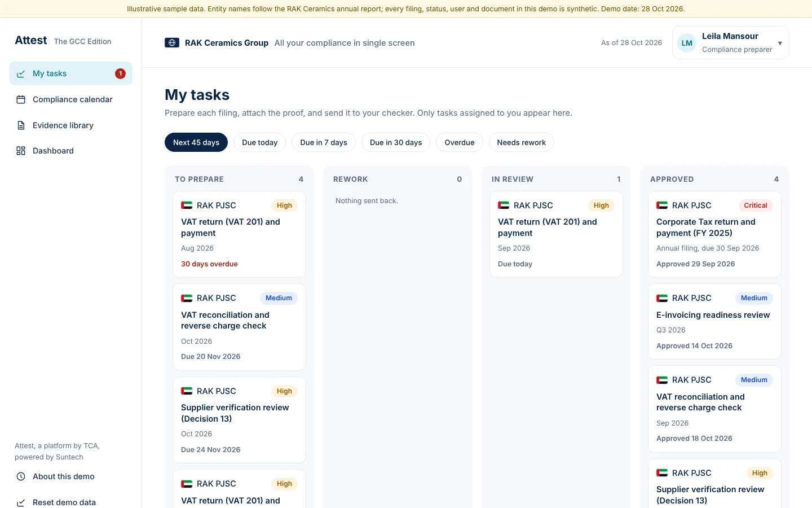Go to Evidence library
The width and height of the screenshot is (812, 508).
click(70, 125)
